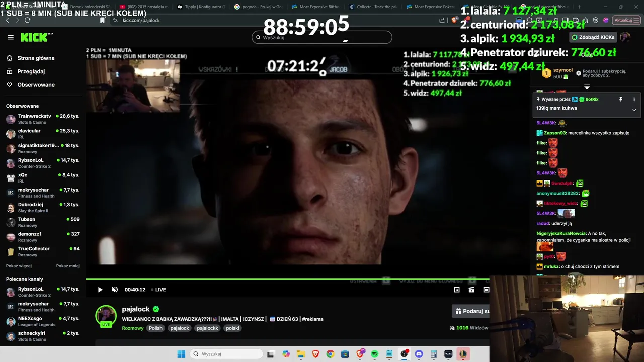Open schneckyirl recommended channel
The width and height of the screenshot is (644, 362).
(43, 336)
